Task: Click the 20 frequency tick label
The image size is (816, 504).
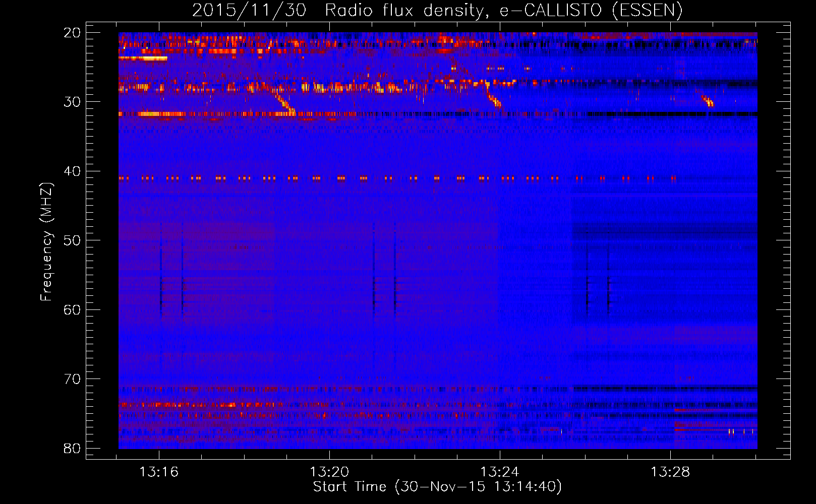Action: pyautogui.click(x=72, y=33)
